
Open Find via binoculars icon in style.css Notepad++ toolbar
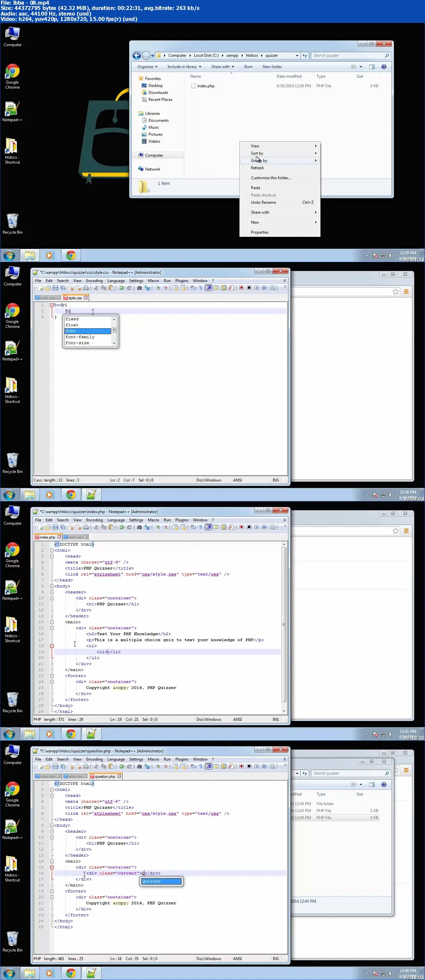[140, 288]
